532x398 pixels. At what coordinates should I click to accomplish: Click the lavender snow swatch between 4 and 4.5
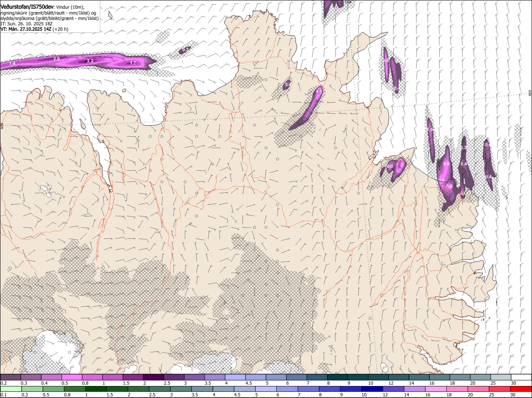click(235, 377)
